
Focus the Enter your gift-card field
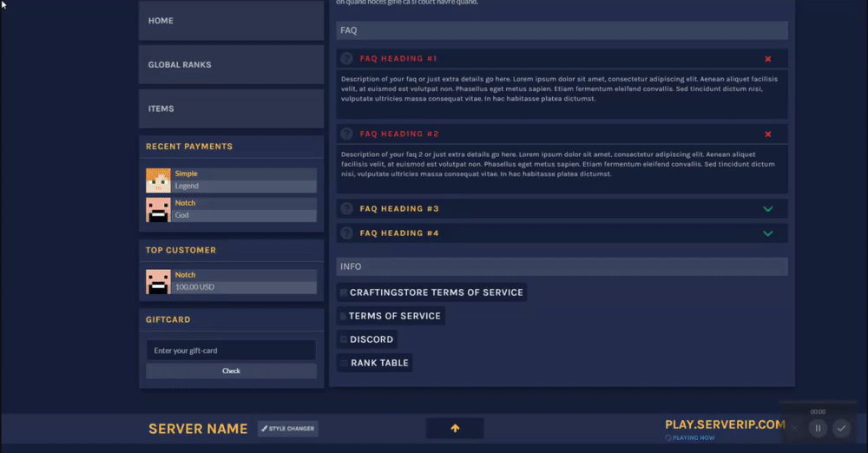(231, 351)
